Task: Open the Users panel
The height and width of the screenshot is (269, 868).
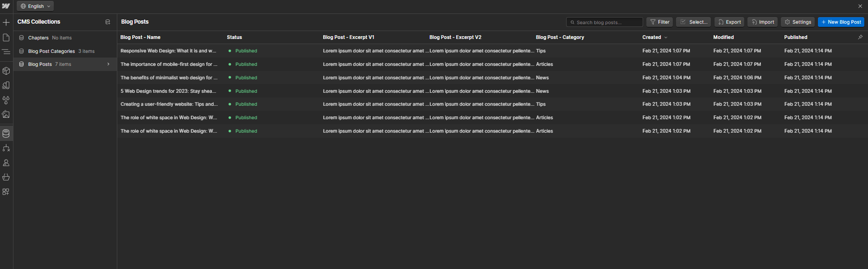Action: click(x=6, y=163)
